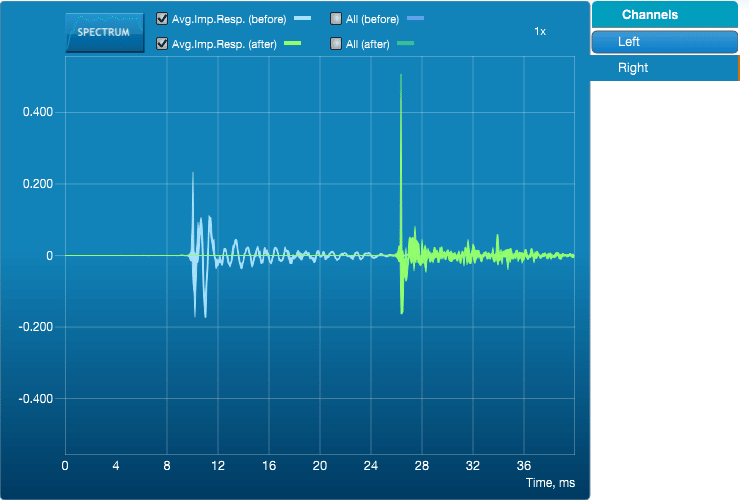
Task: Click the -0.400 y-axis label
Action: coord(36,399)
